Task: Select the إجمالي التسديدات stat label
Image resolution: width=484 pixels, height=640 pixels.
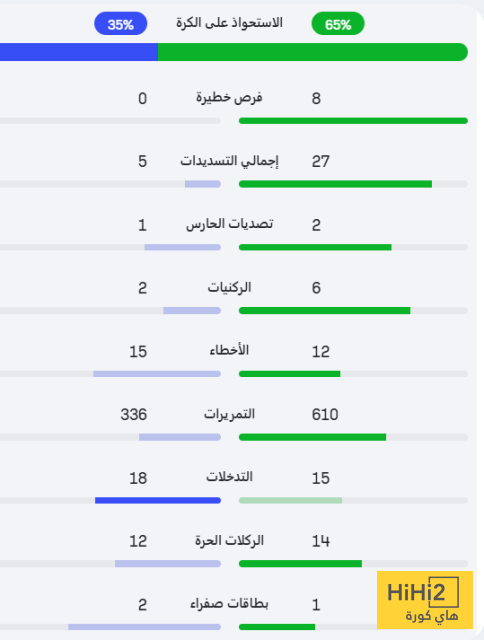Action: [229, 161]
